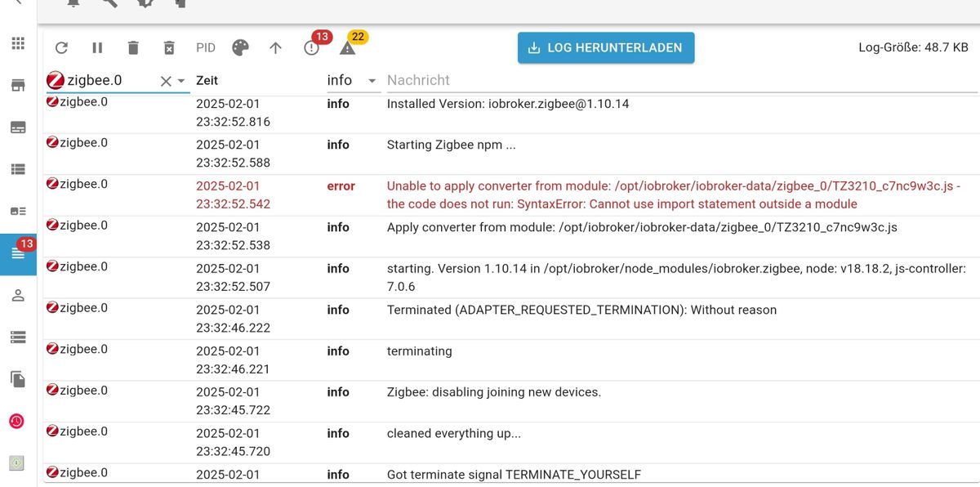This screenshot has height=487, width=980.
Task: Click the red error level label
Action: click(x=341, y=185)
